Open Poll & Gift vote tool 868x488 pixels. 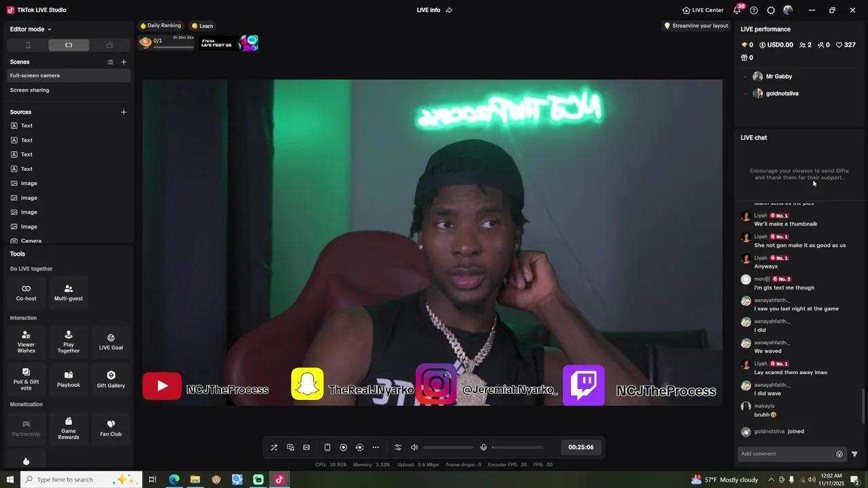pyautogui.click(x=26, y=380)
